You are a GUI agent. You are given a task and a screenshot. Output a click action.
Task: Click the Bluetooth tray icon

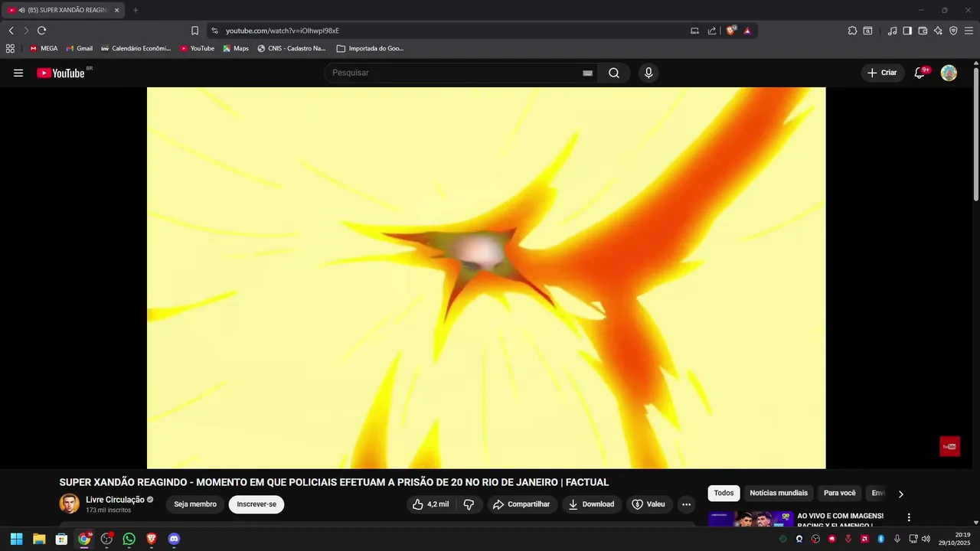pos(881,539)
